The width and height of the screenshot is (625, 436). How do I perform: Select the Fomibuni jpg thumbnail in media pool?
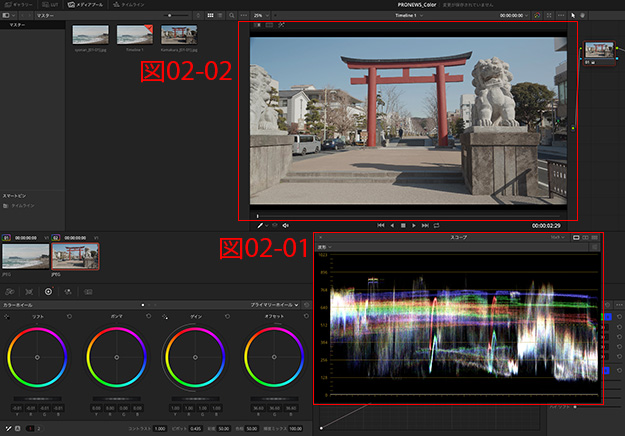[178, 36]
